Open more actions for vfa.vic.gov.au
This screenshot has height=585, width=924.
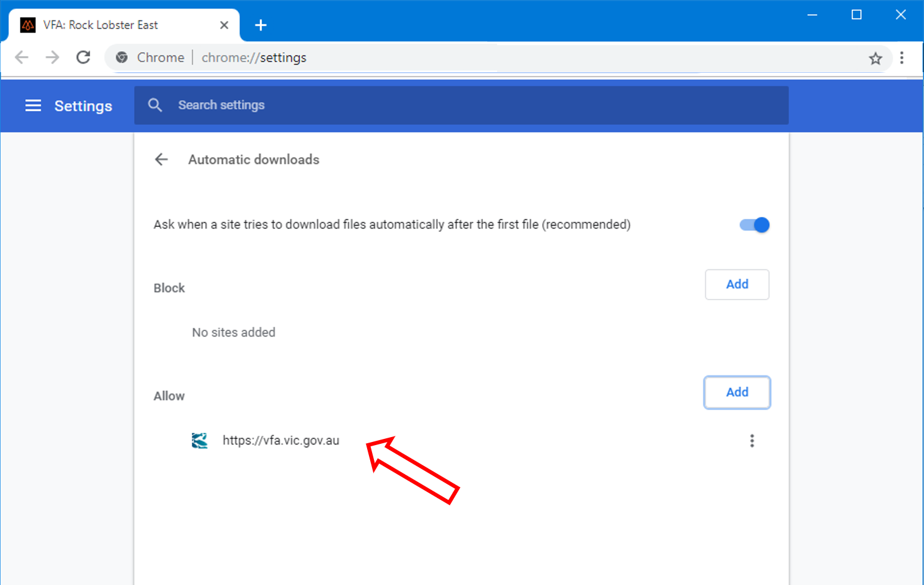(x=752, y=441)
